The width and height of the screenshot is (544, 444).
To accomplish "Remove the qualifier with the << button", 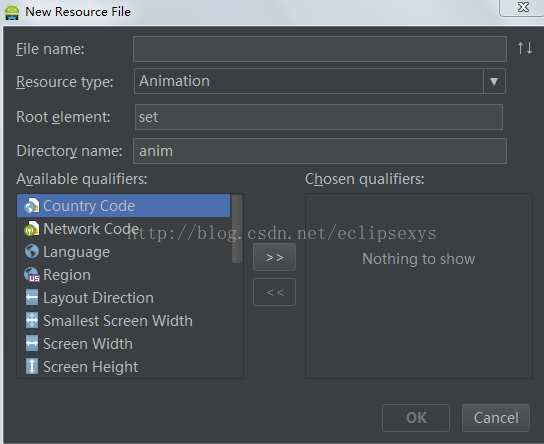I will pyautogui.click(x=274, y=292).
